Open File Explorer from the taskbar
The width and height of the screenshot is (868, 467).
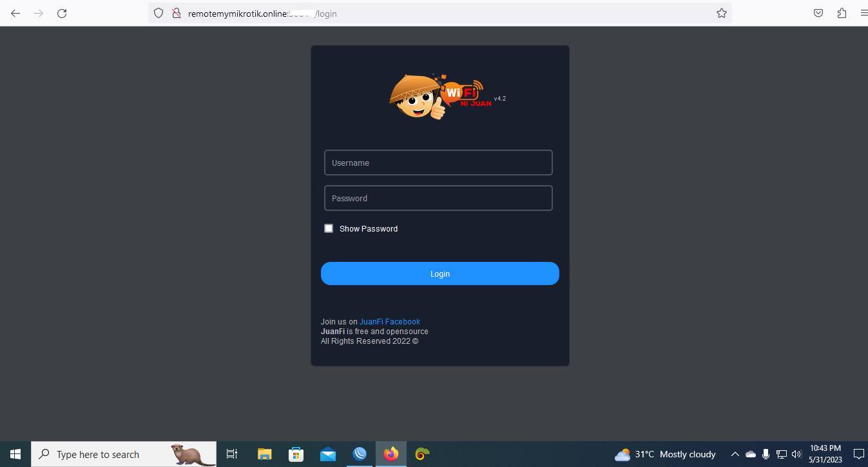point(264,454)
